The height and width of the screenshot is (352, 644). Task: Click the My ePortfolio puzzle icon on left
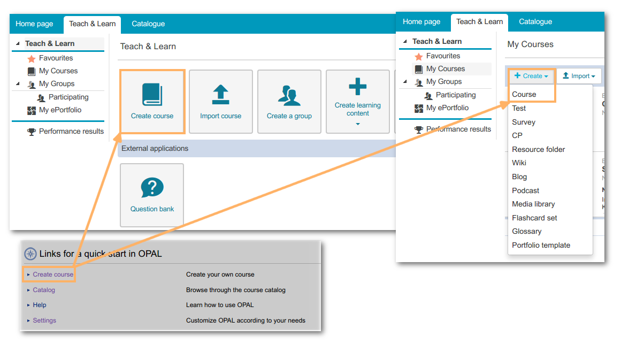pyautogui.click(x=31, y=111)
